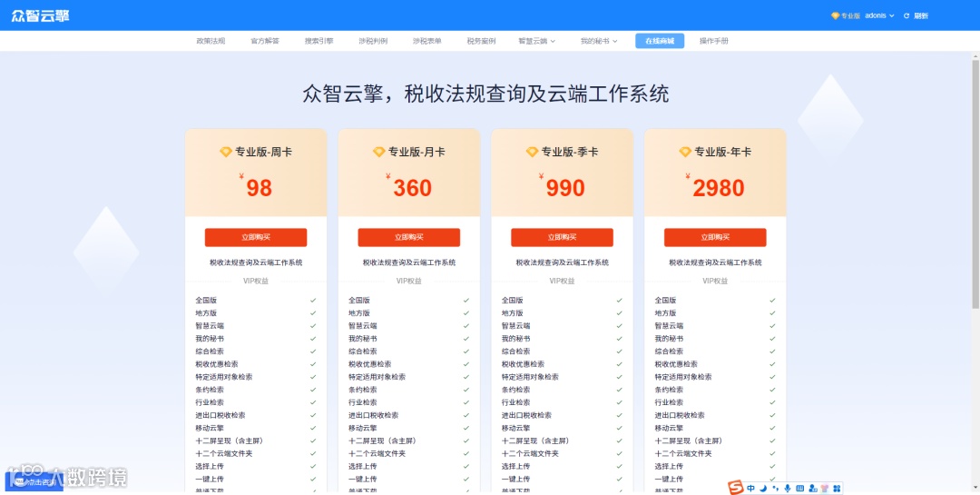Image resolution: width=980 pixels, height=495 pixels.
Task: Click 进出口税收检索 row in the 月卡 card
Action: [408, 415]
